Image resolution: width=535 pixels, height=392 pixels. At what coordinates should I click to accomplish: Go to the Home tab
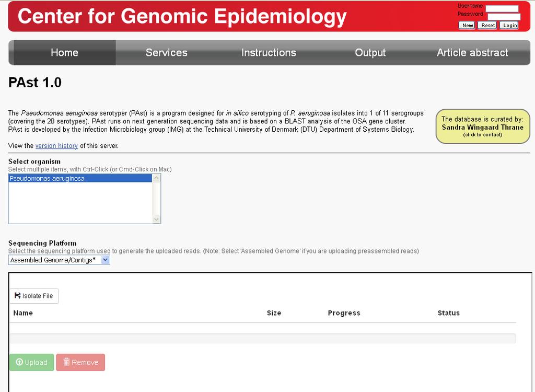coord(64,53)
